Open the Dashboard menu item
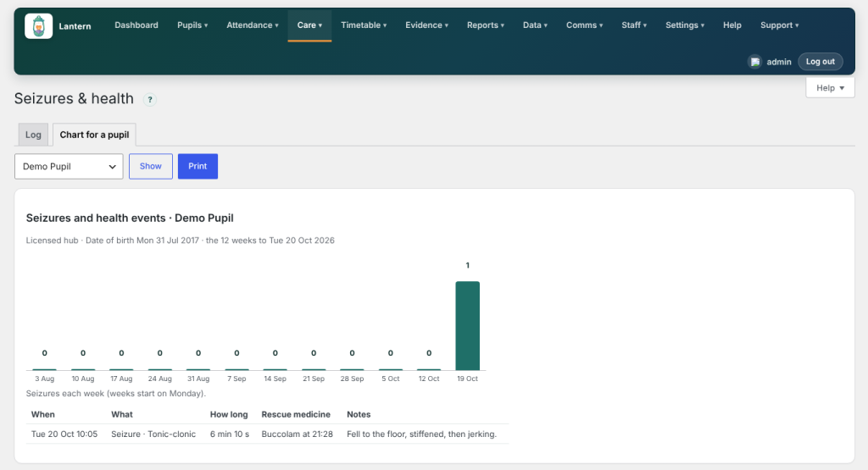The image size is (868, 470). point(136,25)
